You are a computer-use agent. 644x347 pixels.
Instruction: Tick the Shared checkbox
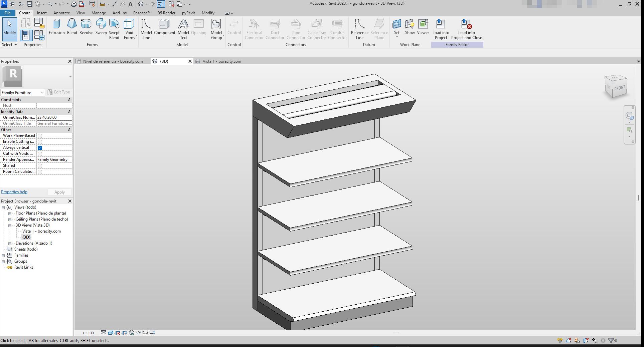click(40, 166)
